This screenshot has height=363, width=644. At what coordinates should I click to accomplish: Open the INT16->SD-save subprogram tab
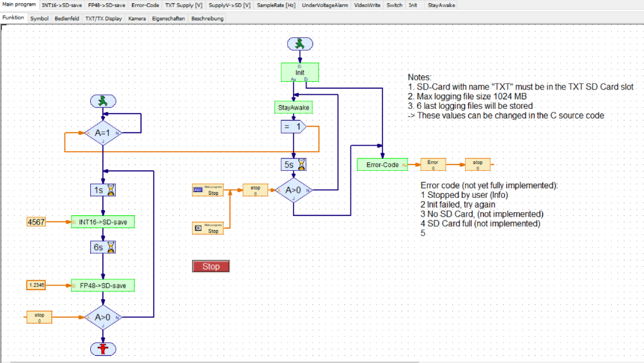tap(62, 5)
